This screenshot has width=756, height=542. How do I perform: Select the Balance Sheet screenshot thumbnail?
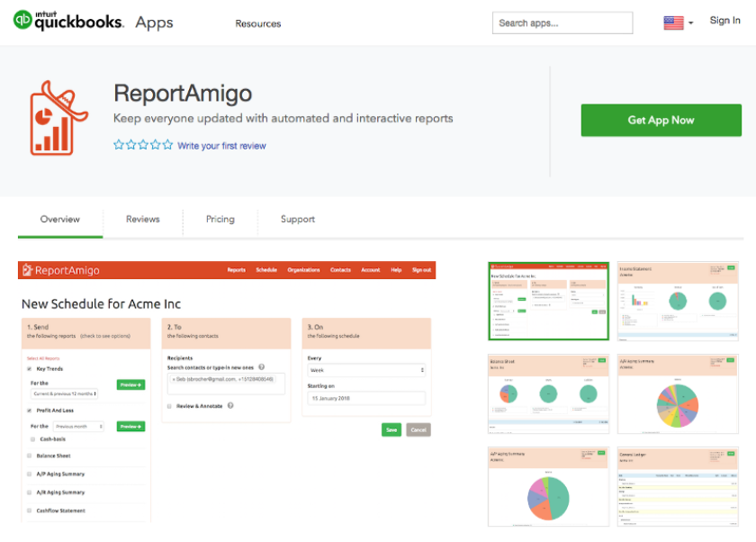pos(548,394)
